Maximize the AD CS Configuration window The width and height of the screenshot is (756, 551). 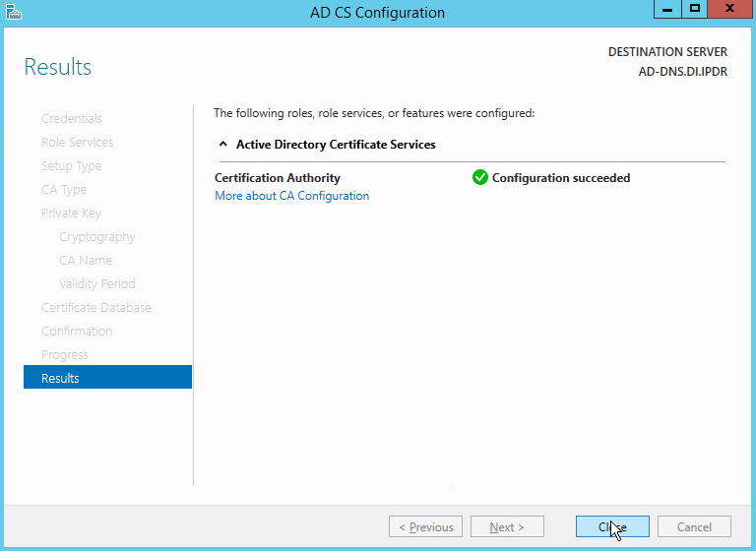click(694, 10)
